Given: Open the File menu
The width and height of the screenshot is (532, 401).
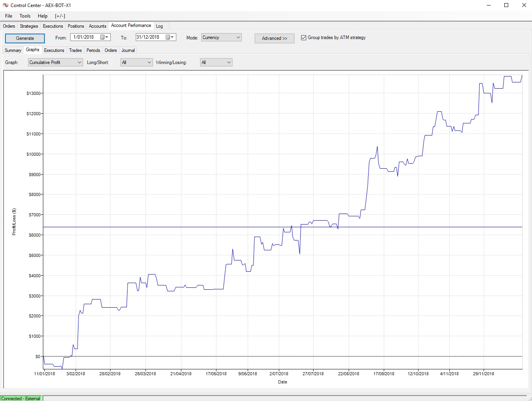Looking at the screenshot, I should [x=9, y=16].
